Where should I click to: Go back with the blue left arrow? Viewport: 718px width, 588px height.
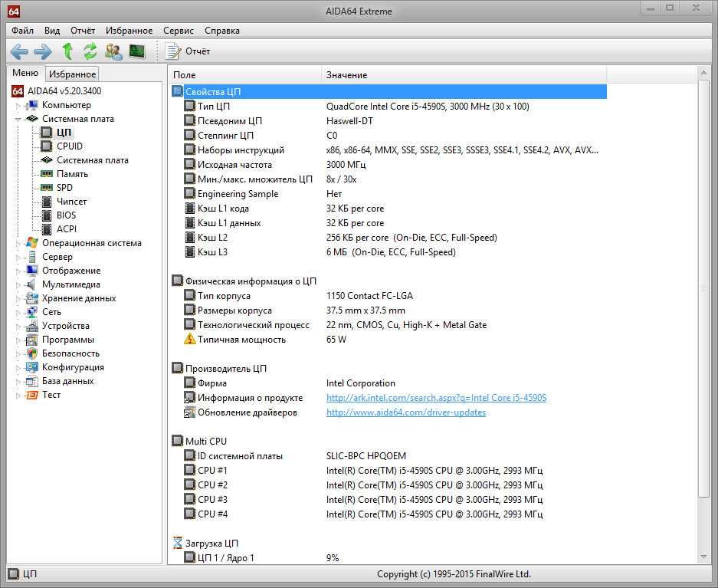point(19,52)
